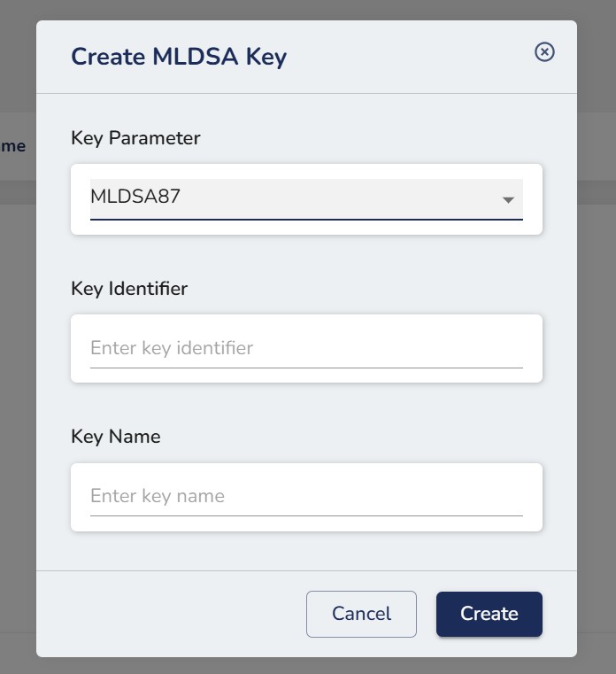Click the empty footer area left of Cancel
616x674 pixels.
tap(168, 614)
